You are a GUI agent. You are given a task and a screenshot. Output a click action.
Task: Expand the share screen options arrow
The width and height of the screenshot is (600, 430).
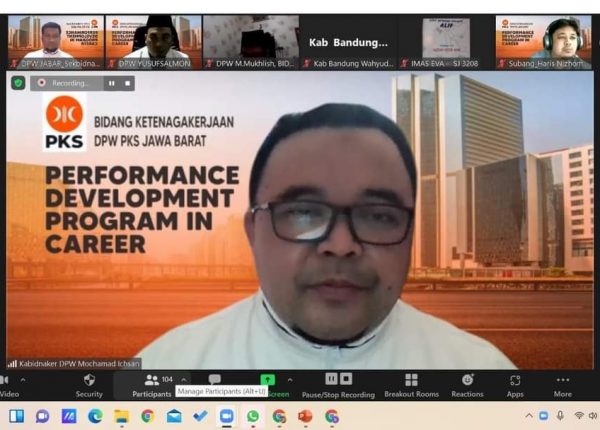[x=290, y=380]
